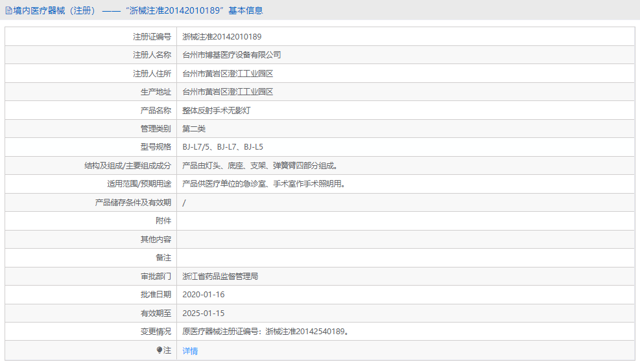The height and width of the screenshot is (364, 640).
Task: Click the 附件 label
Action: (x=163, y=221)
